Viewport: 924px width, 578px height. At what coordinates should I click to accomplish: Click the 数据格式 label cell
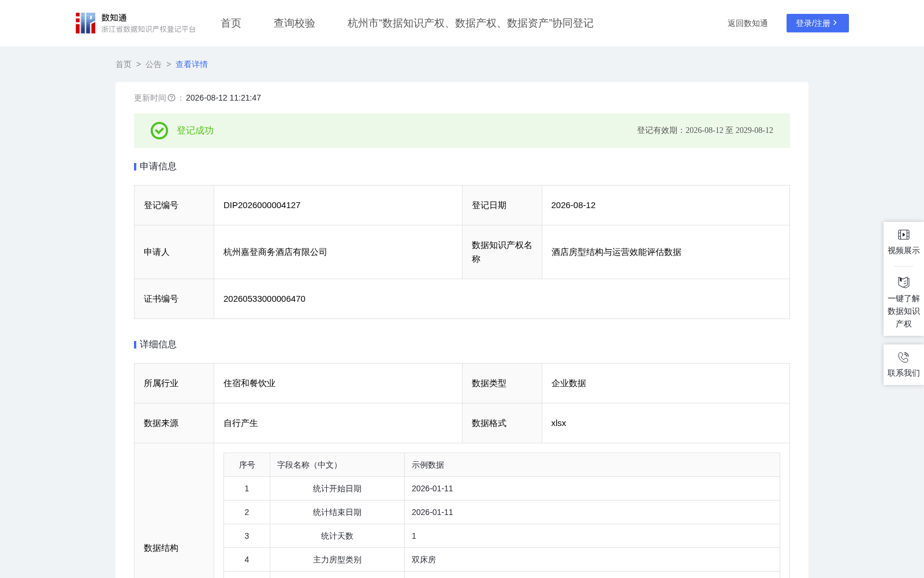point(502,423)
